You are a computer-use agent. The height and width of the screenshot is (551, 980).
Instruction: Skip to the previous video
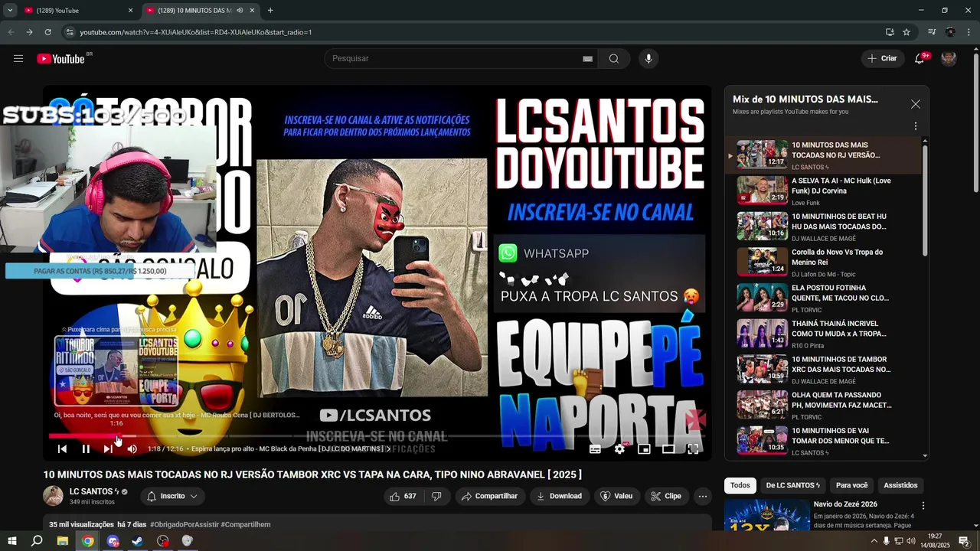coord(62,449)
